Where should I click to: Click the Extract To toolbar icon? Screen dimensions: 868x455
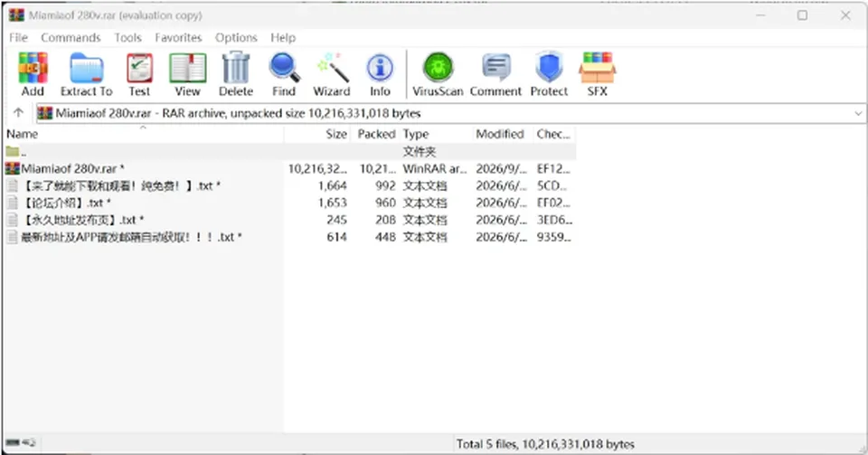pyautogui.click(x=87, y=74)
